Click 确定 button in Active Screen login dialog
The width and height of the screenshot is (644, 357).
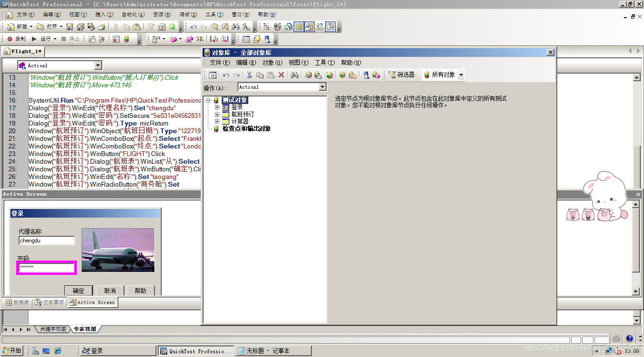pos(79,291)
